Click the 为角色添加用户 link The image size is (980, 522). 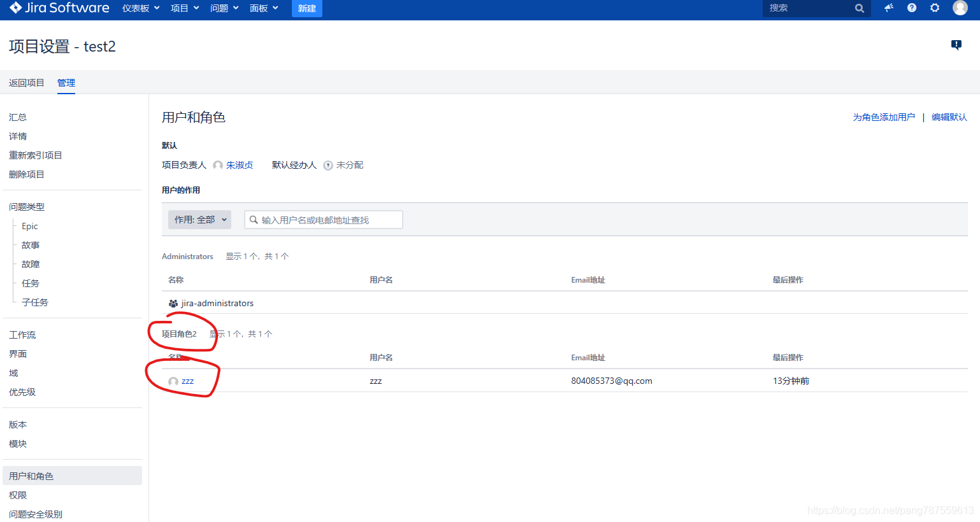[x=884, y=117]
